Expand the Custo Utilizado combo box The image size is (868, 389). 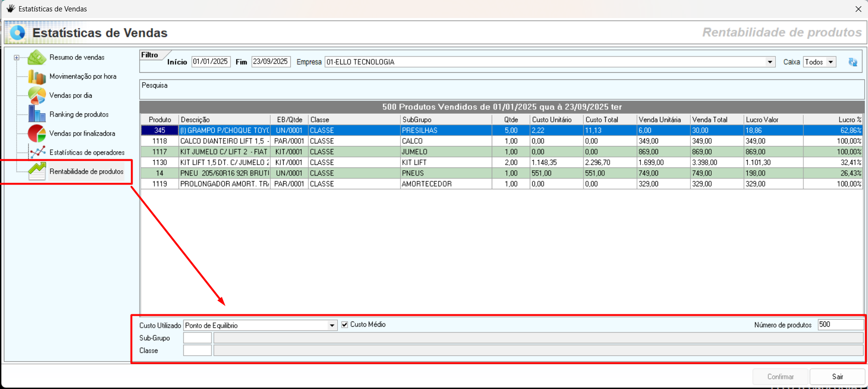(332, 326)
